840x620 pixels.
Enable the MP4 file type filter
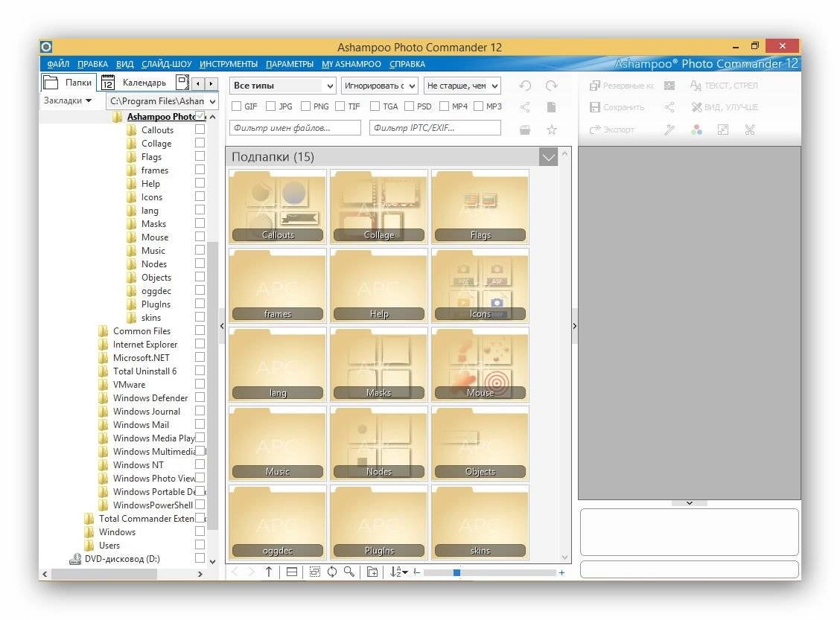pos(444,106)
